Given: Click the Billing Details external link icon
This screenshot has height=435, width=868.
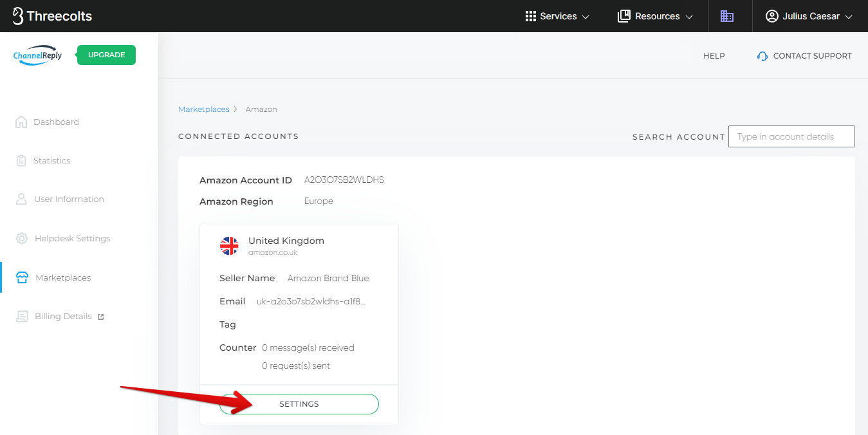Looking at the screenshot, I should 100,317.
